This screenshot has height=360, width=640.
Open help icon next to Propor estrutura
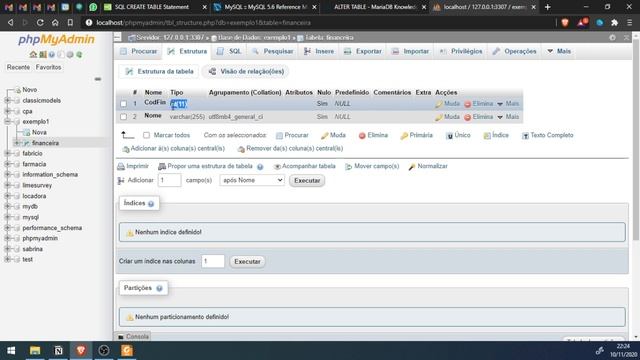[260, 167]
